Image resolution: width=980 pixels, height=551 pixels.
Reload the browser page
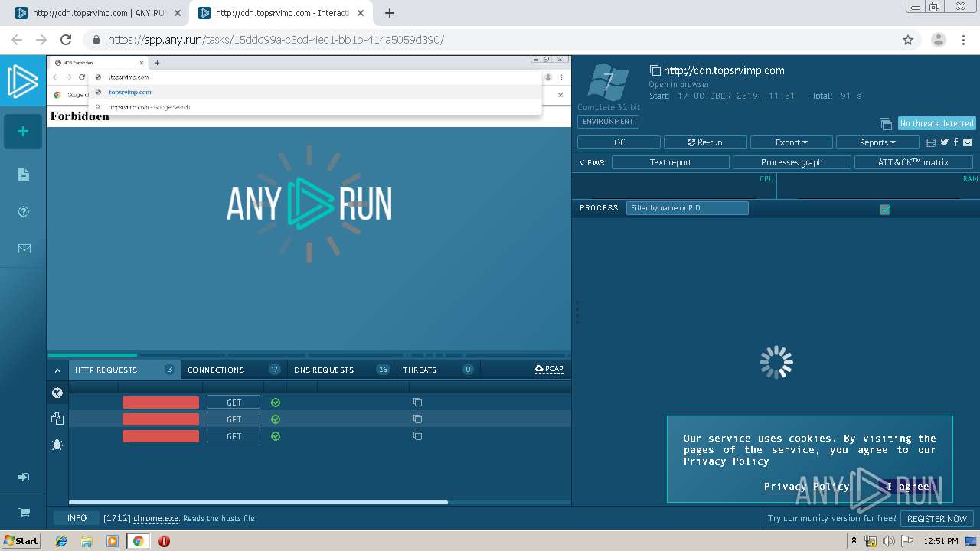[x=66, y=40]
